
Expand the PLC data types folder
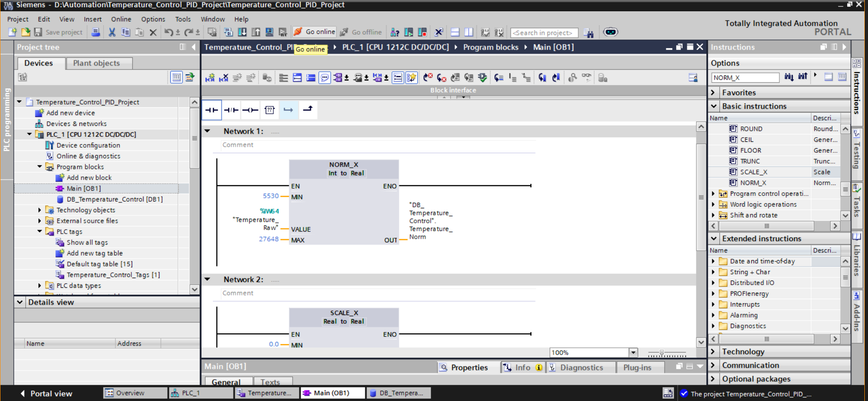(x=40, y=286)
